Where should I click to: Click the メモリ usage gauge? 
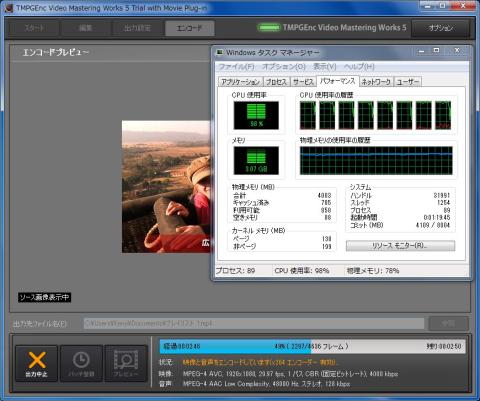coord(256,160)
